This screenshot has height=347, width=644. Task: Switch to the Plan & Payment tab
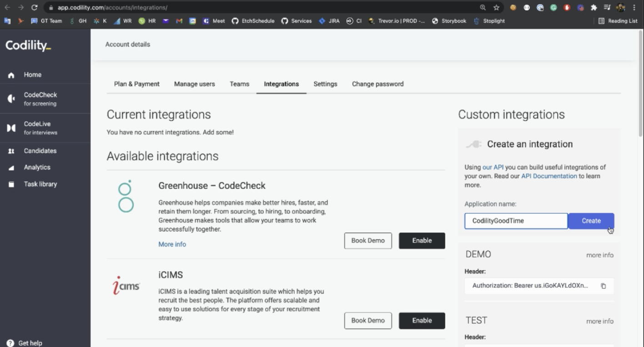tap(136, 84)
